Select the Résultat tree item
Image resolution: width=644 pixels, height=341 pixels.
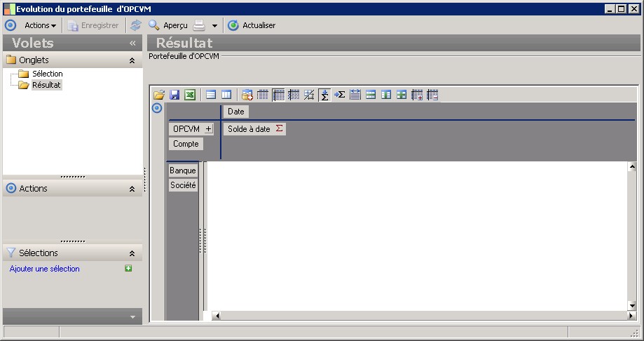click(x=46, y=85)
